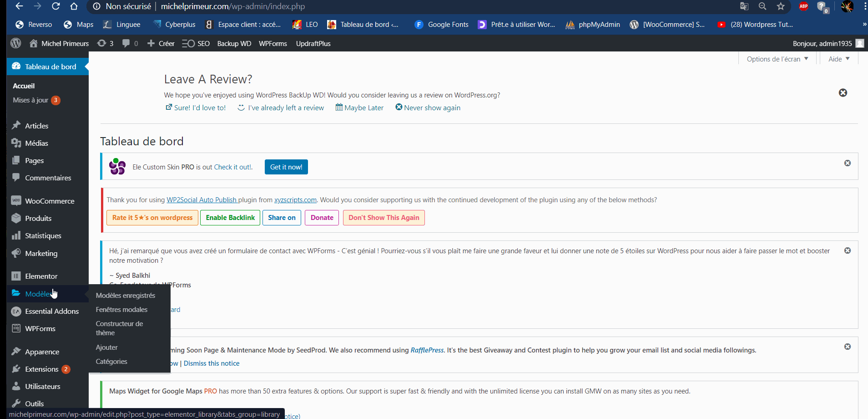The width and height of the screenshot is (868, 419).
Task: Select Modèles enregistrés in the flyout
Action: pyautogui.click(x=126, y=295)
